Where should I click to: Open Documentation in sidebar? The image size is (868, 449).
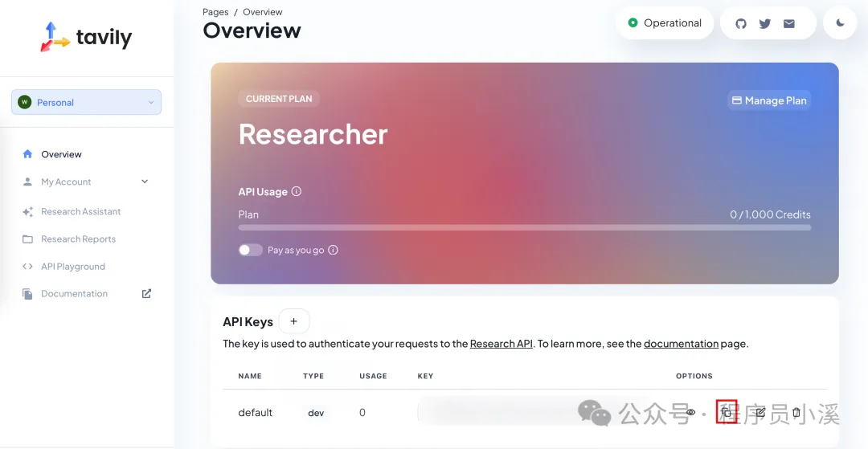point(74,294)
